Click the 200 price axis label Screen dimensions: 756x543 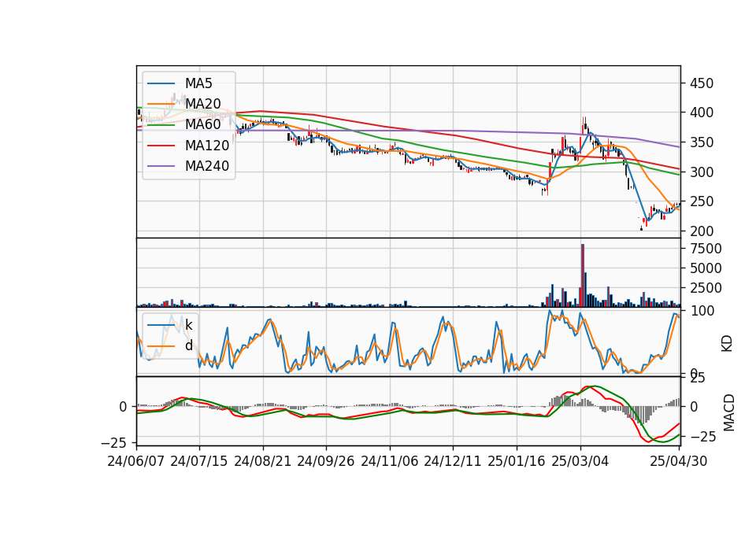(702, 231)
